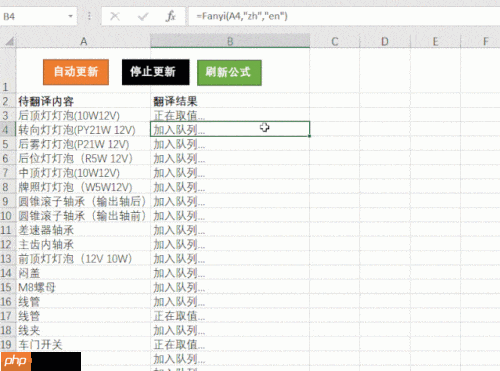Select row 18 header

(x=8, y=330)
